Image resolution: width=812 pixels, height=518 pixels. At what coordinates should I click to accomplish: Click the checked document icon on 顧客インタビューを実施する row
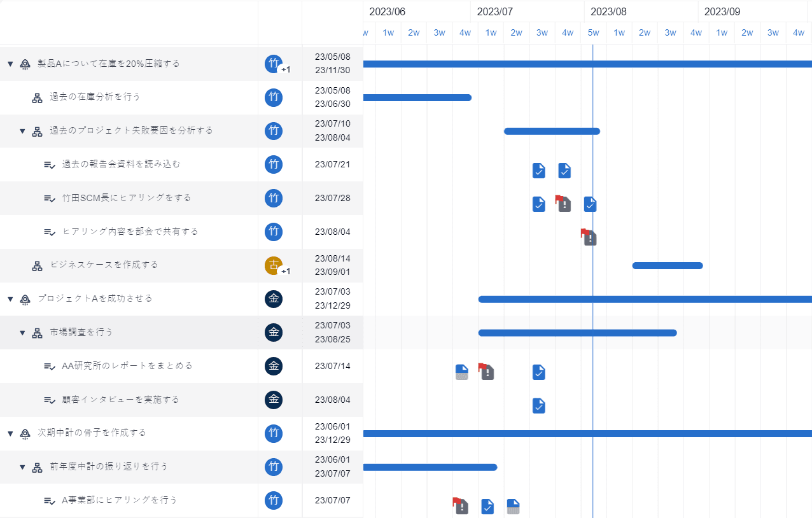point(538,405)
